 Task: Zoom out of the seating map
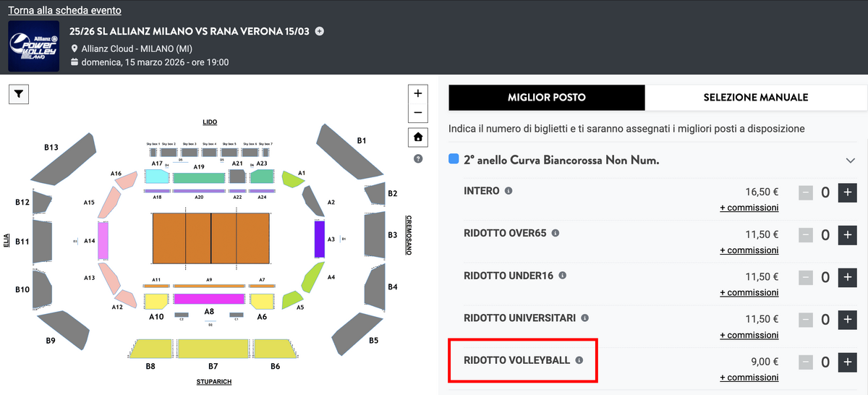click(x=418, y=113)
